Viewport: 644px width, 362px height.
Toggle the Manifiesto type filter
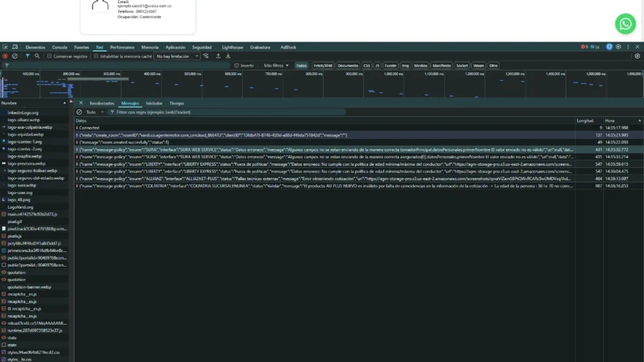[441, 65]
